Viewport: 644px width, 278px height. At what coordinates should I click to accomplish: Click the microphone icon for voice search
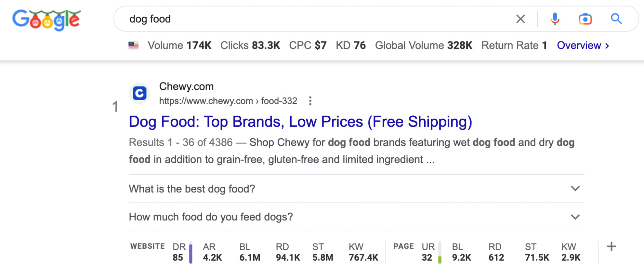[x=555, y=19]
